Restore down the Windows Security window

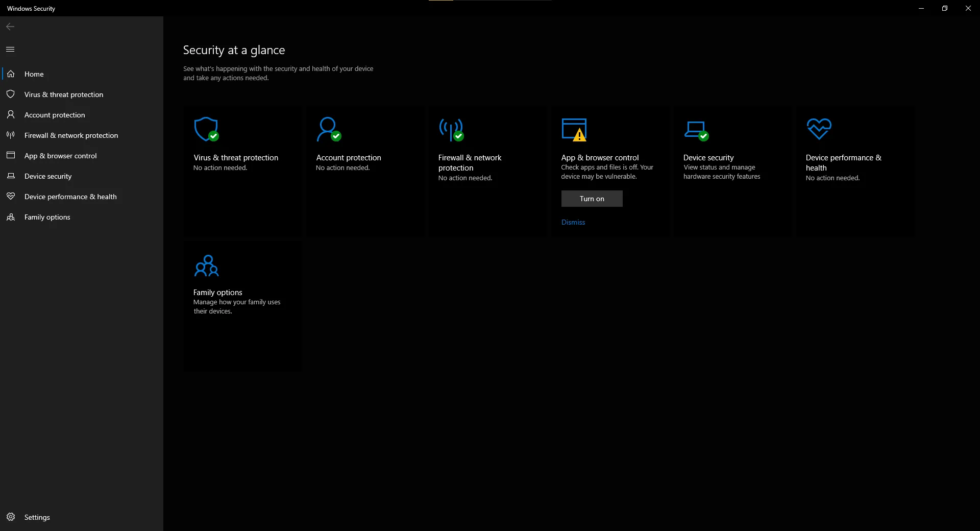pos(945,8)
